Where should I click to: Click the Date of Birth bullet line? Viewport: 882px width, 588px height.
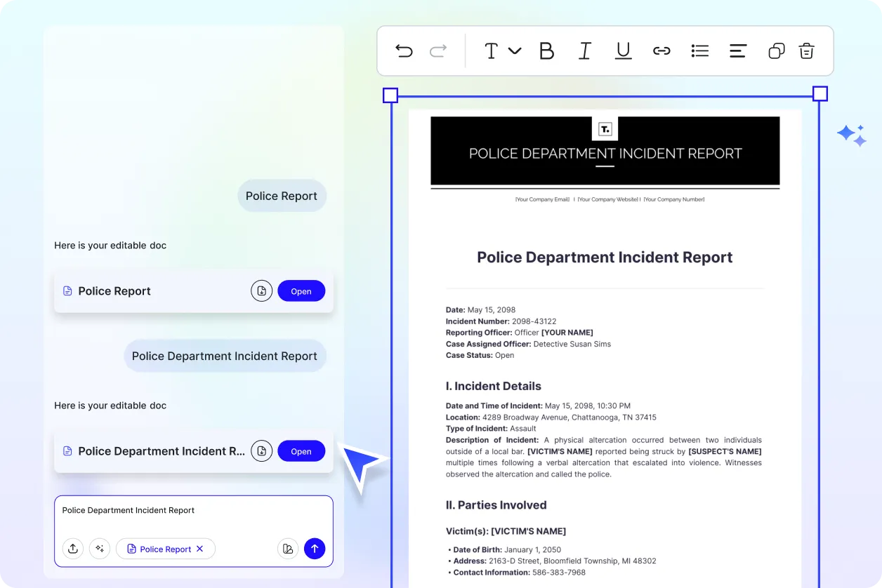(504, 550)
